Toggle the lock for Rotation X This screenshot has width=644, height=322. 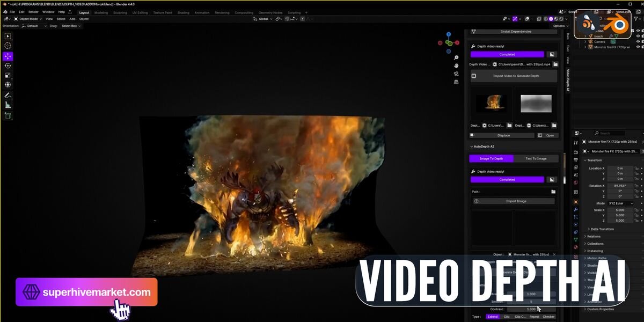(636, 186)
